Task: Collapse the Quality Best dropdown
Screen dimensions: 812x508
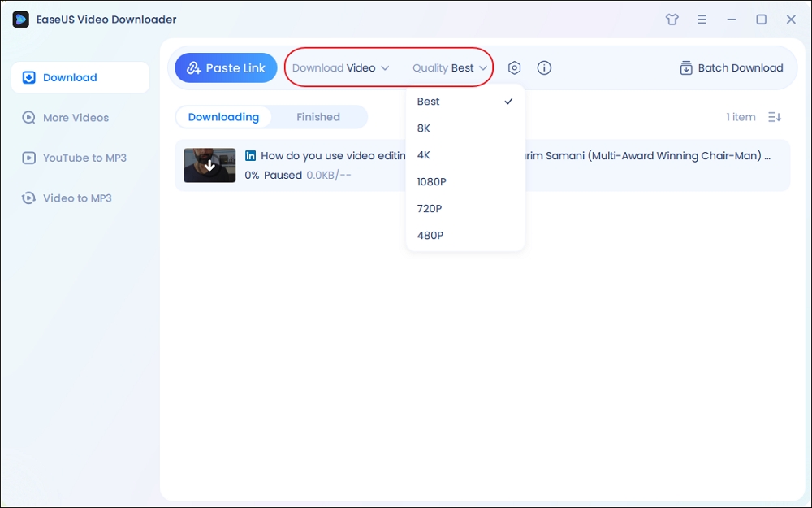Action: (450, 68)
